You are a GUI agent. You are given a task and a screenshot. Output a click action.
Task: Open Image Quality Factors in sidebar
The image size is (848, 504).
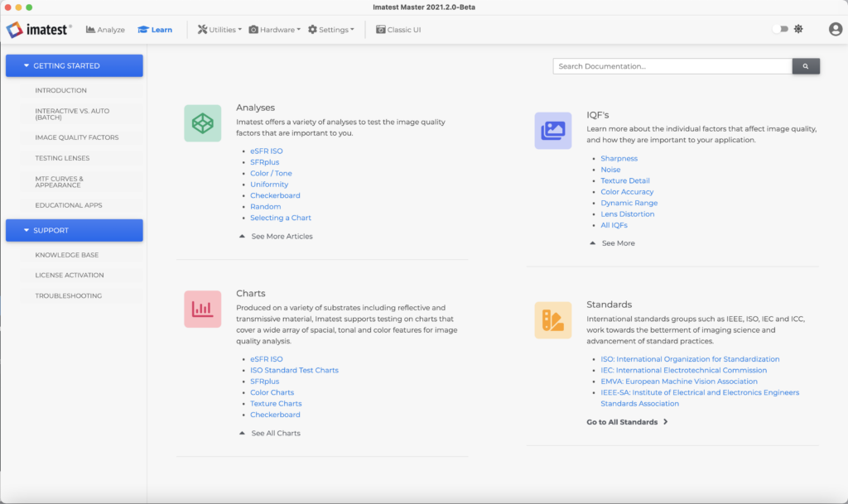pyautogui.click(x=77, y=137)
